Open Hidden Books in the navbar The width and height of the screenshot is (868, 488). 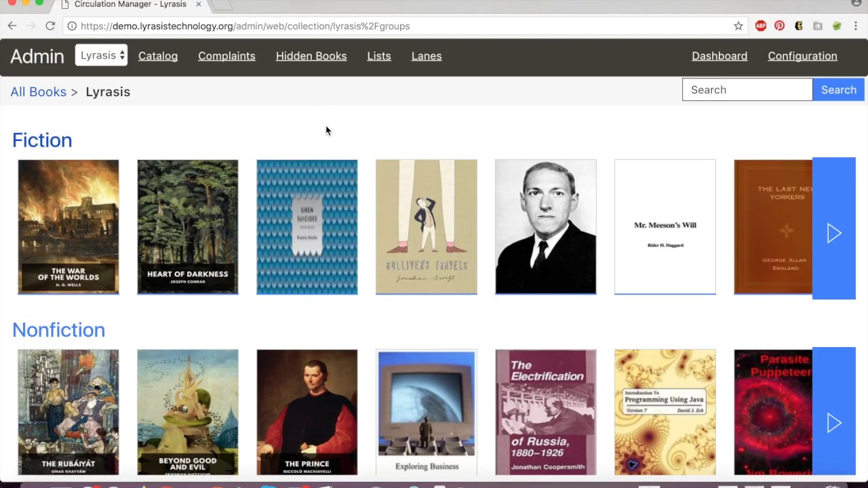311,56
